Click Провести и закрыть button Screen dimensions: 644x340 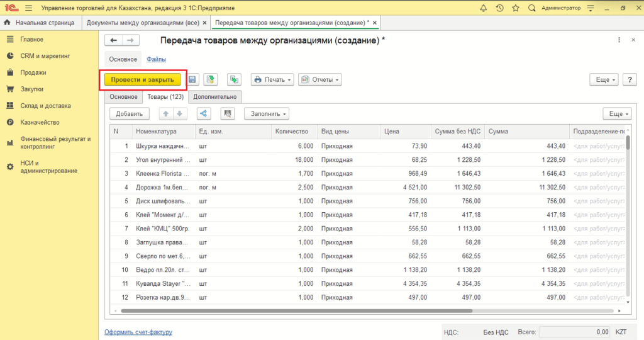pos(143,80)
